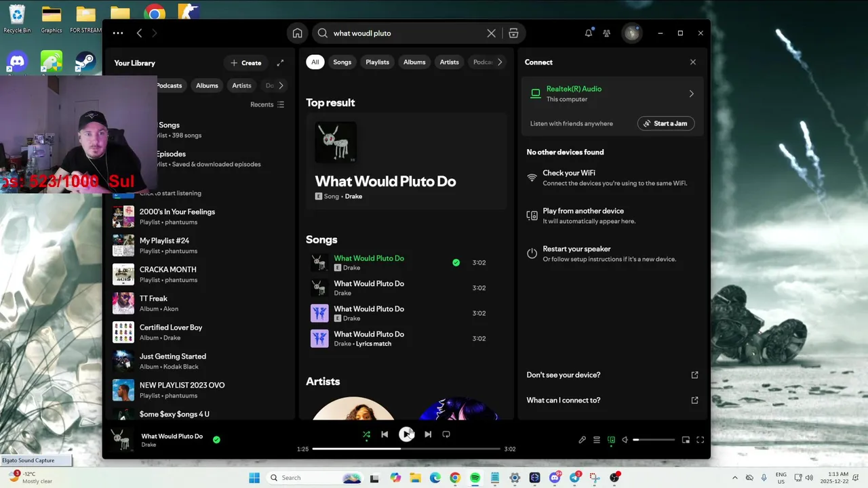Screen dimensions: 868x488
Task: Toggle shuffle in the player bar
Action: pyautogui.click(x=366, y=434)
